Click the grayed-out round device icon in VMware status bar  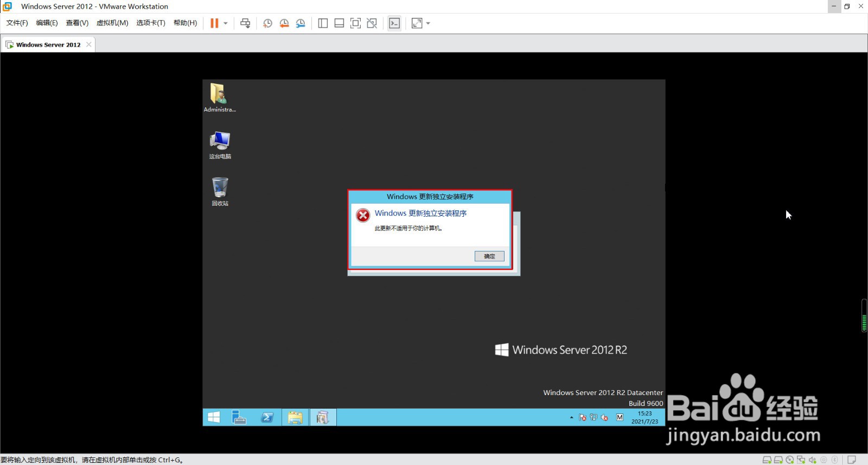pyautogui.click(x=824, y=460)
